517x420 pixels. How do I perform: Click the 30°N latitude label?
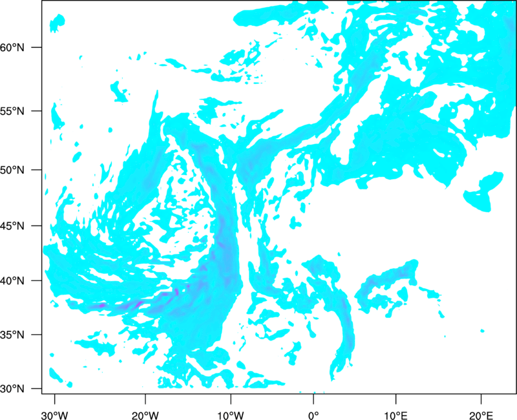12,389
